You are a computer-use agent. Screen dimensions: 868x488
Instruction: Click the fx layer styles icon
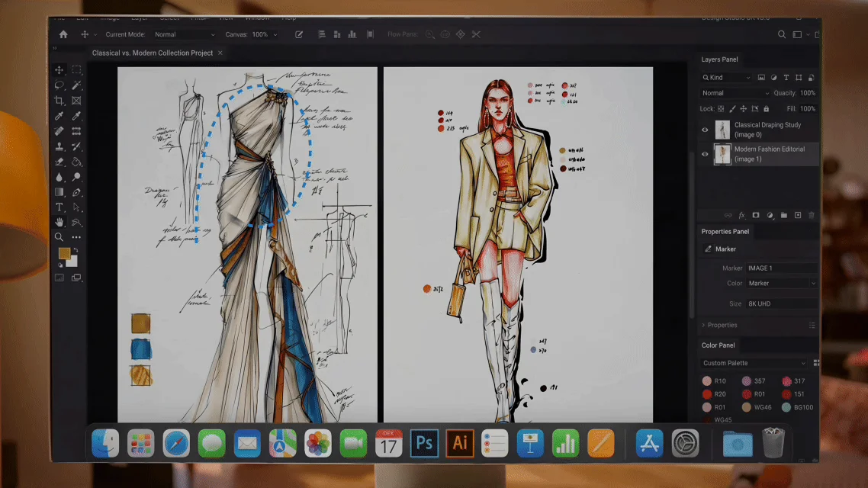[742, 215]
